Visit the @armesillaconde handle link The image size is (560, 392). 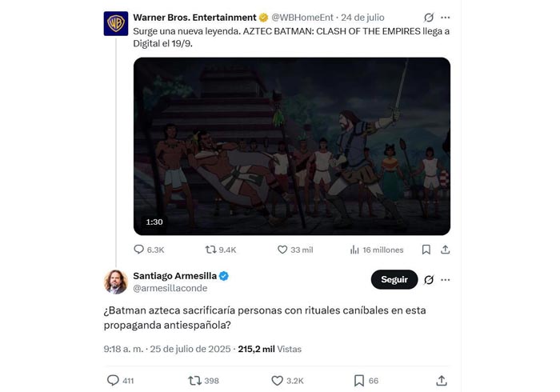coord(170,288)
